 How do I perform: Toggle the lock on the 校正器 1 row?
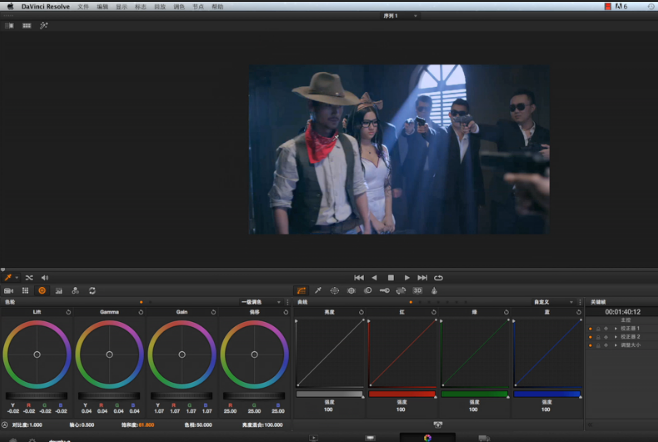(x=598, y=329)
